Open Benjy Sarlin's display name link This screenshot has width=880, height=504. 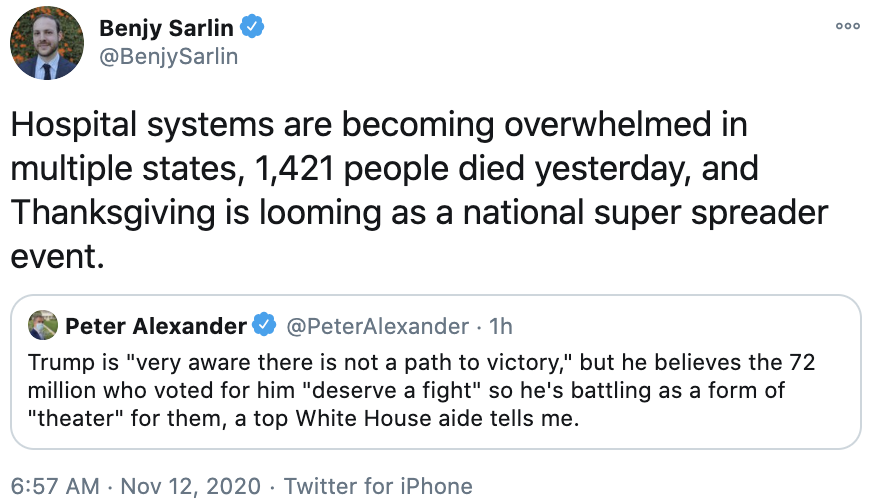tap(167, 28)
